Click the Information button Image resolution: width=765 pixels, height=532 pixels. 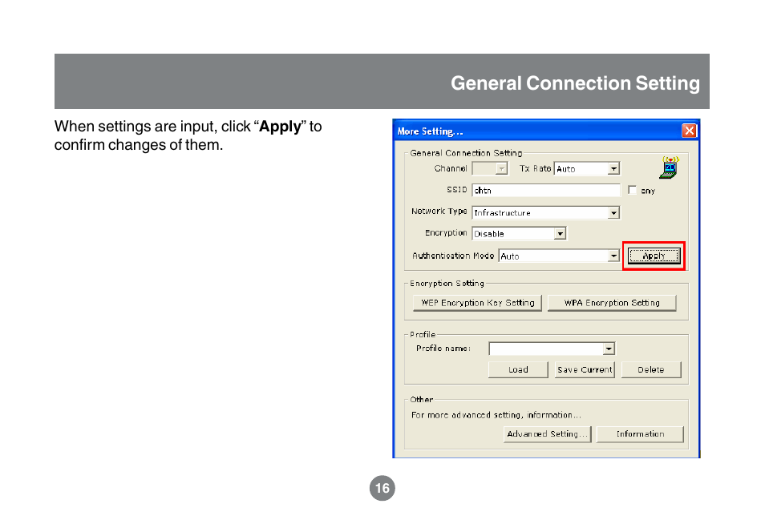click(640, 434)
